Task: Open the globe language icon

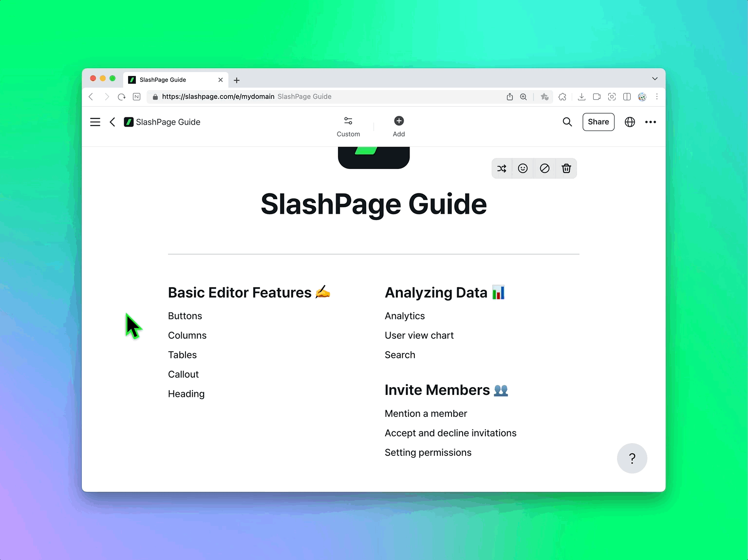Action: click(x=630, y=122)
